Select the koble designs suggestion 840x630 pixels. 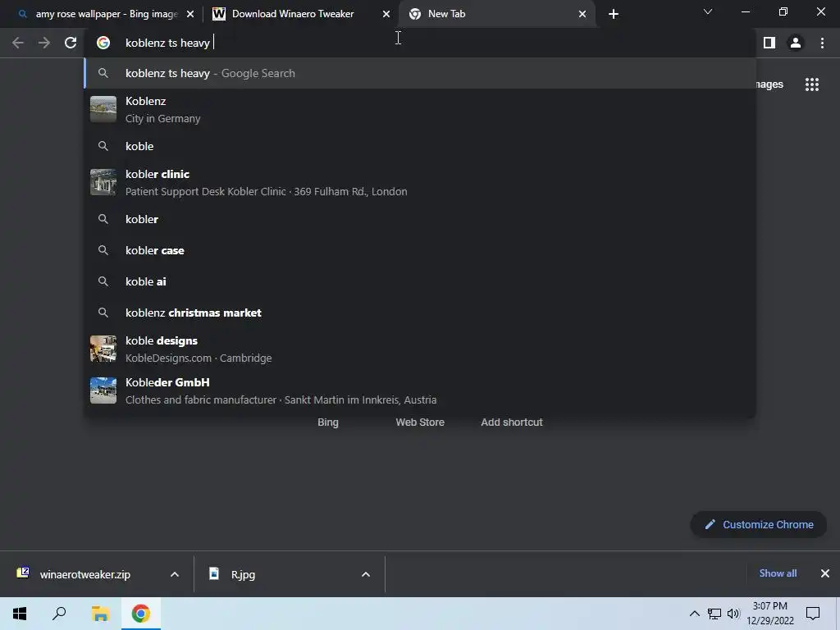[x=420, y=349]
